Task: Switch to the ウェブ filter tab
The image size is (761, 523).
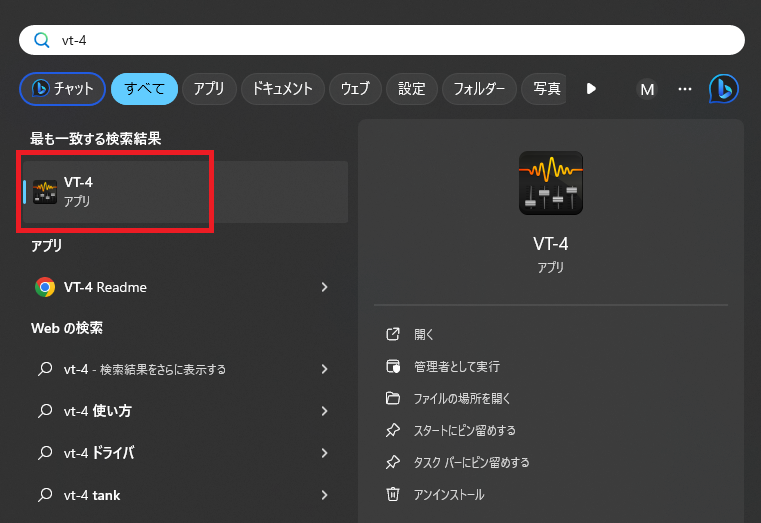Action: [355, 89]
